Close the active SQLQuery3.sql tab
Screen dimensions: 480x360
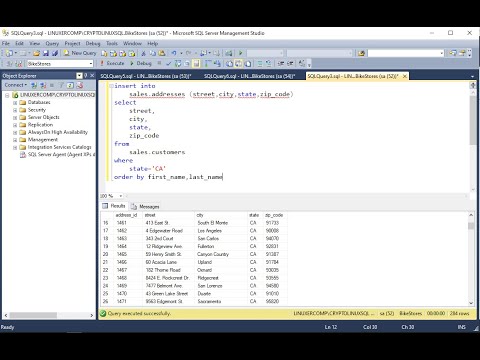pos(405,76)
